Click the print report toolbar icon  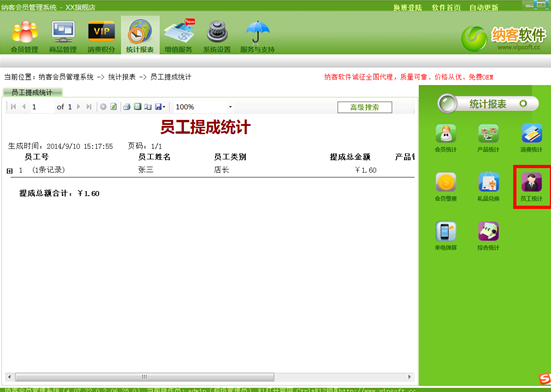(127, 106)
